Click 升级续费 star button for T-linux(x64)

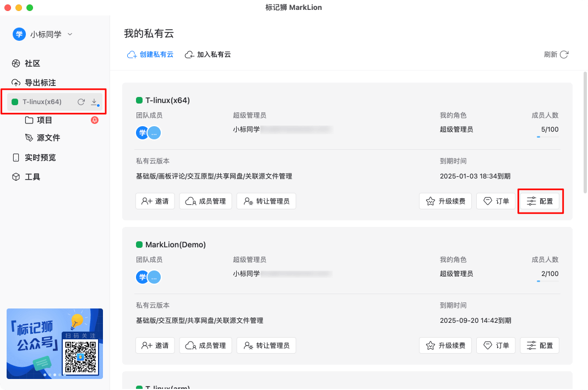(x=445, y=201)
